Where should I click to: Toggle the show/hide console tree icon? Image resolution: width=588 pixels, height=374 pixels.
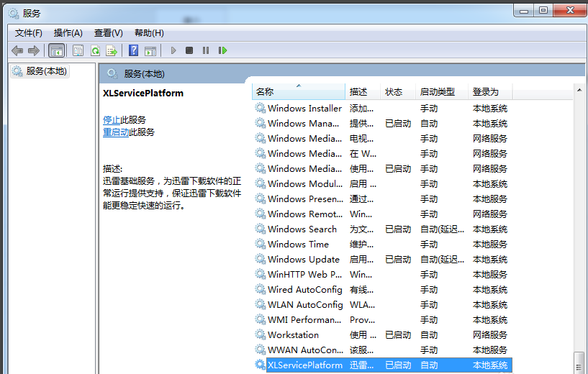coord(57,50)
